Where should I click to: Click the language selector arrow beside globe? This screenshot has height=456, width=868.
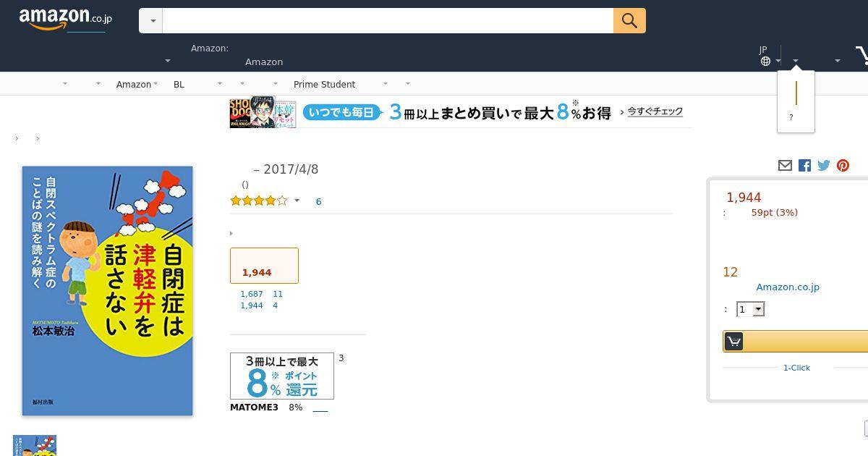pos(778,62)
